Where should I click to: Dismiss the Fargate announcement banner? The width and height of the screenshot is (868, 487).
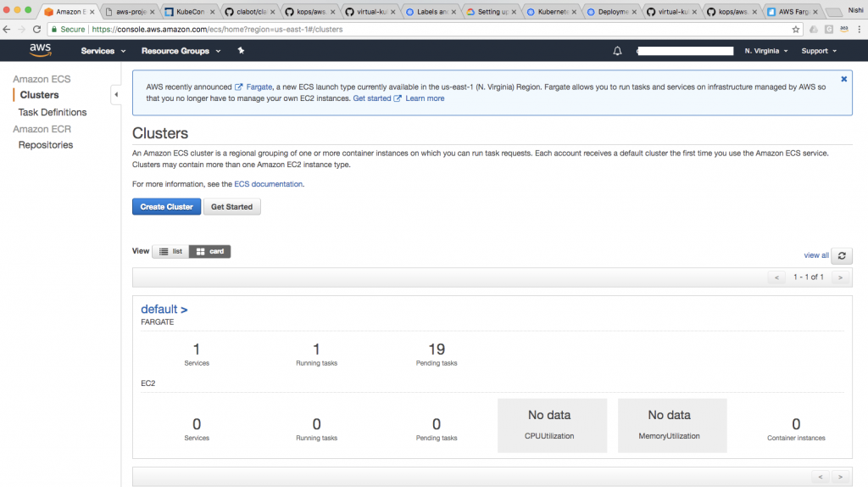click(x=843, y=79)
